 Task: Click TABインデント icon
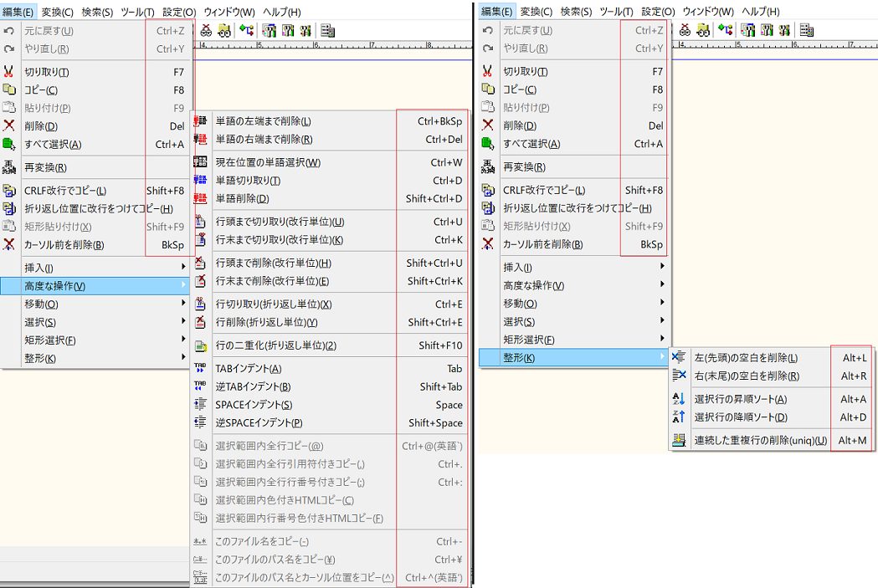[201, 368]
